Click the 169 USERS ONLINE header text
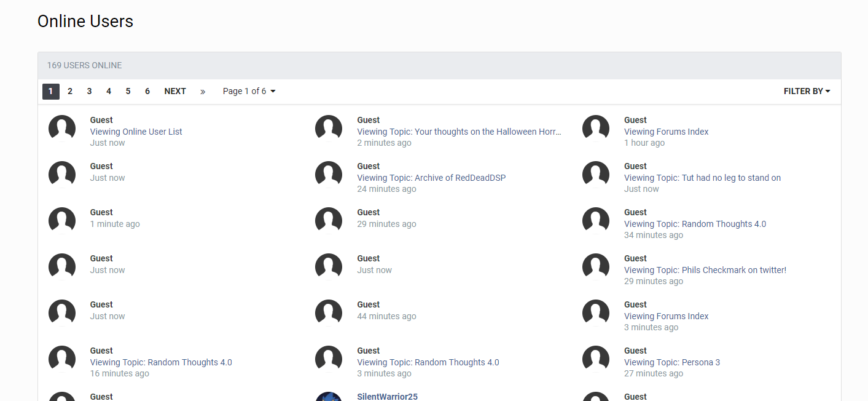The width and height of the screenshot is (868, 401). point(85,65)
